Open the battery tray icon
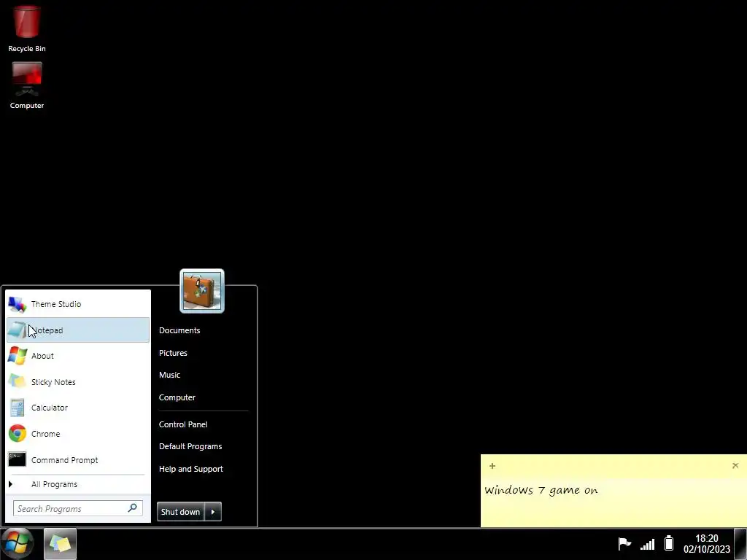The width and height of the screenshot is (747, 560). point(669,542)
